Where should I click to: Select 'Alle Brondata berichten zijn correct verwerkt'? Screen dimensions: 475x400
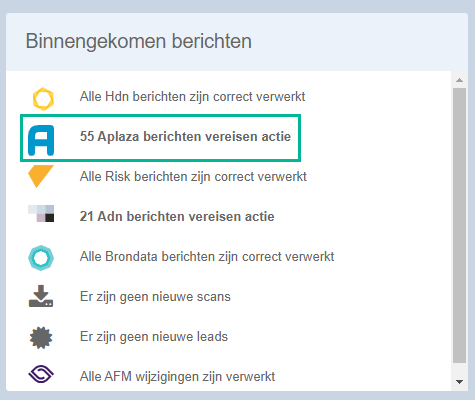click(207, 257)
